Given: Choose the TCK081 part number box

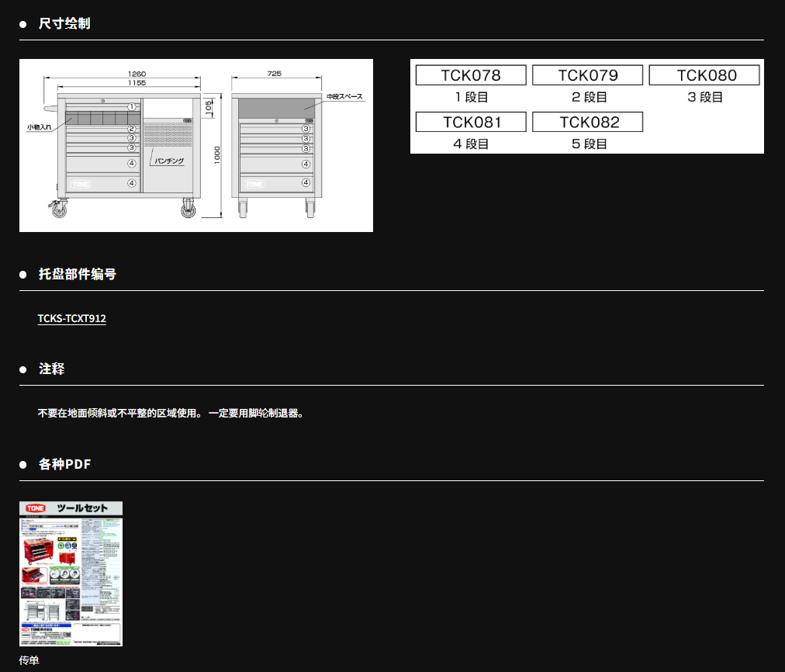Looking at the screenshot, I should 471,122.
